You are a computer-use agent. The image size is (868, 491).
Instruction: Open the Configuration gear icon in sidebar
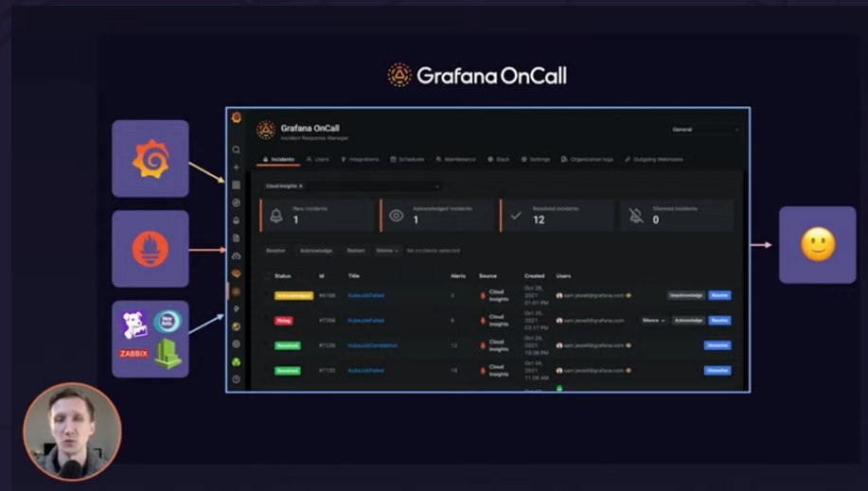point(237,343)
